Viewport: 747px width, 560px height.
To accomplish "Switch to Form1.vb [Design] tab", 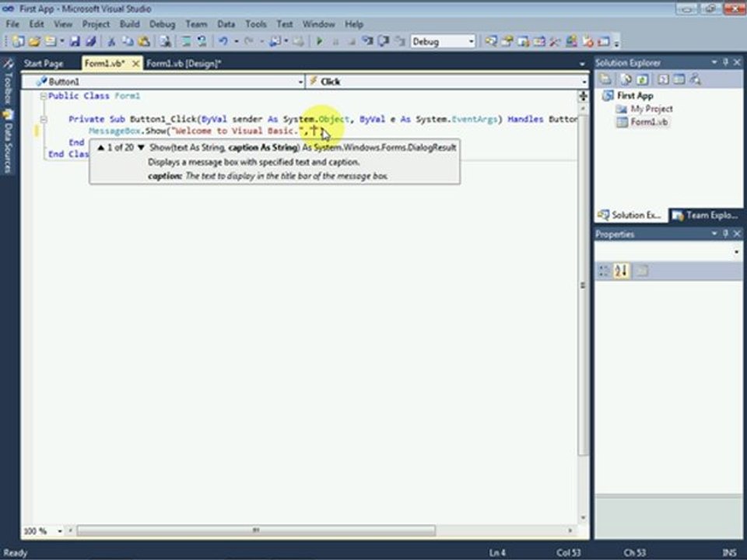I will pos(184,63).
